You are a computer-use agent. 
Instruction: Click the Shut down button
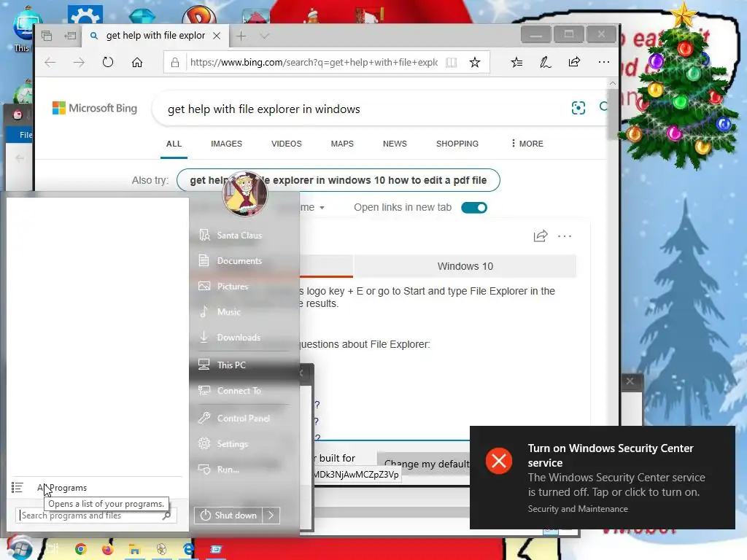(x=228, y=516)
